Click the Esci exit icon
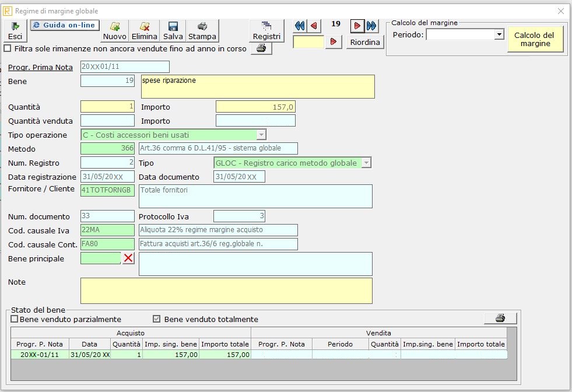This screenshot has width=572, height=392. point(15,30)
